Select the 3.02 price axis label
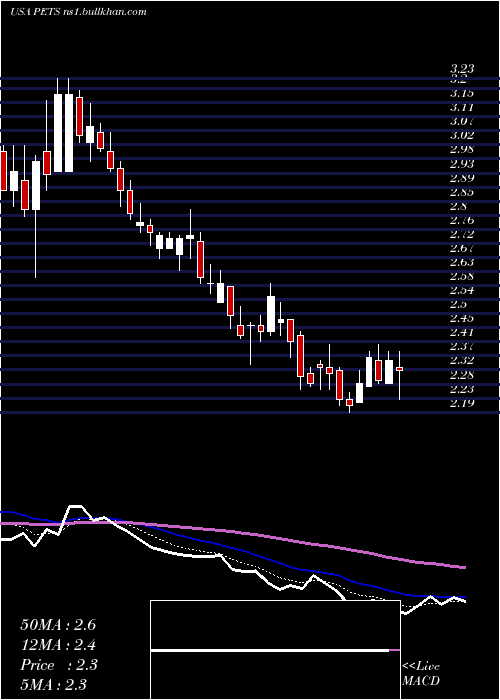500x700 pixels. click(462, 135)
